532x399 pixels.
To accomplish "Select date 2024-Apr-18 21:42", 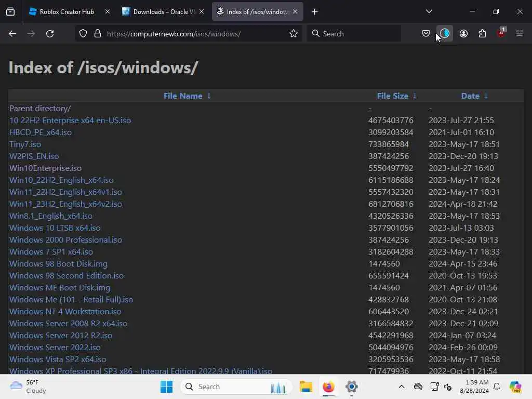I will tap(463, 204).
